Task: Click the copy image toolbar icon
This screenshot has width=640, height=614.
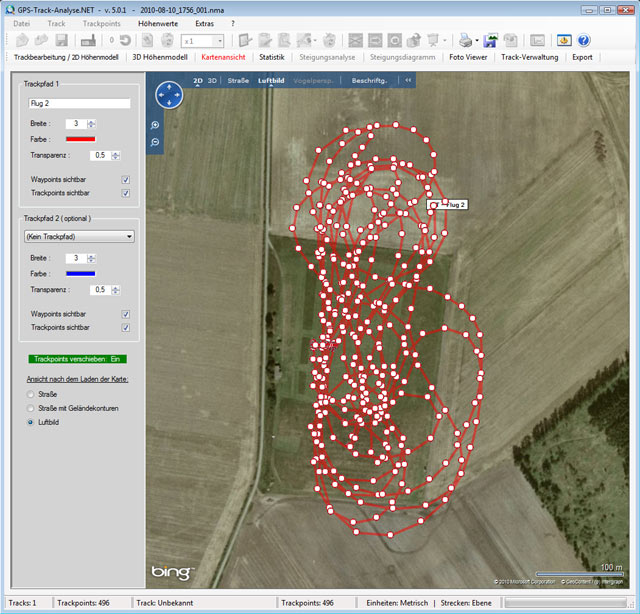Action: coord(511,40)
